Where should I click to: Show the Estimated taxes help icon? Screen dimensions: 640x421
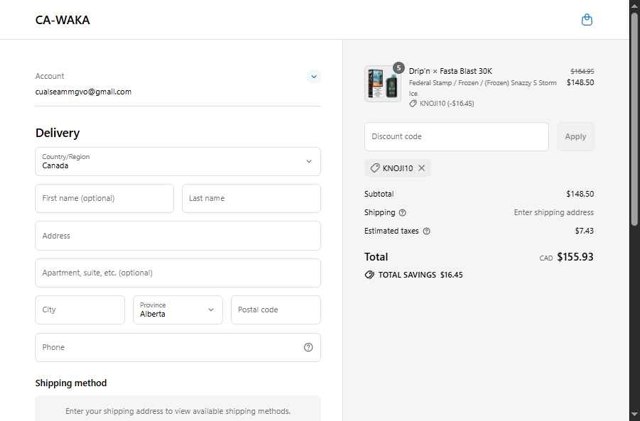click(x=427, y=231)
